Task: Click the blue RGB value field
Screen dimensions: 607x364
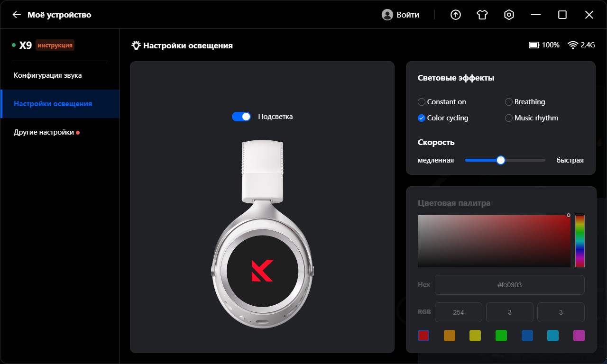Action: pyautogui.click(x=561, y=312)
